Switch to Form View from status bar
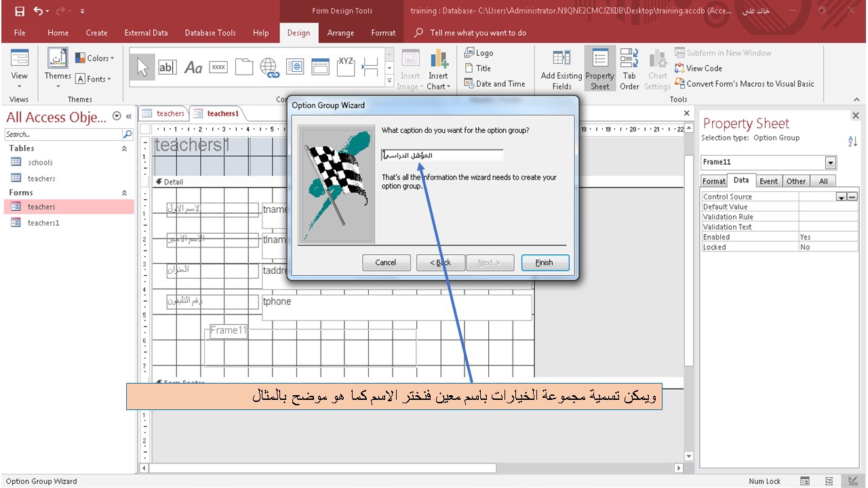The height and width of the screenshot is (488, 868). click(804, 481)
